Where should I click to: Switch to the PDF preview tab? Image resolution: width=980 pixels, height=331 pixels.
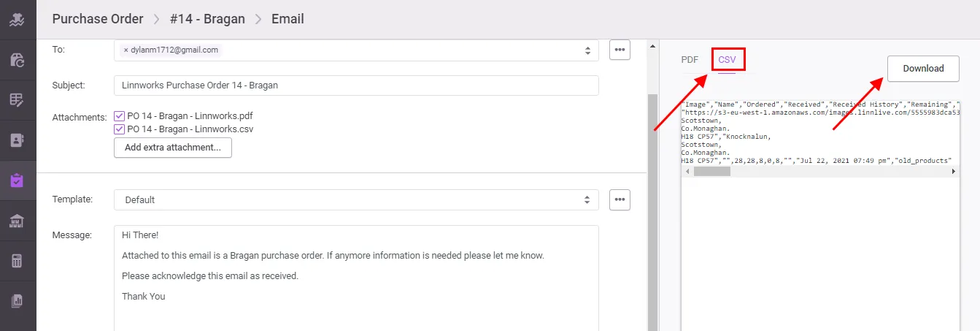tap(690, 60)
